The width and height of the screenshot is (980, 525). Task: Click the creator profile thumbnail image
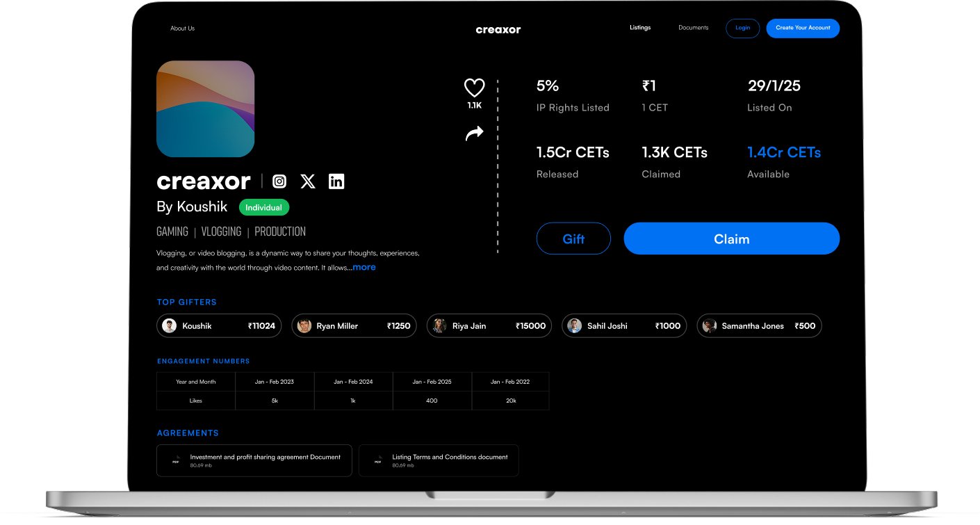[206, 108]
